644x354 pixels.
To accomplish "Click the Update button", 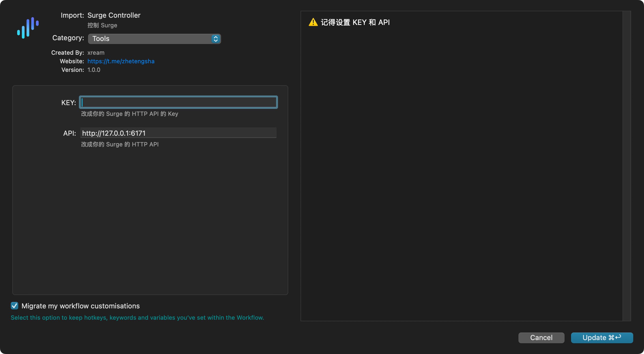I will (602, 338).
